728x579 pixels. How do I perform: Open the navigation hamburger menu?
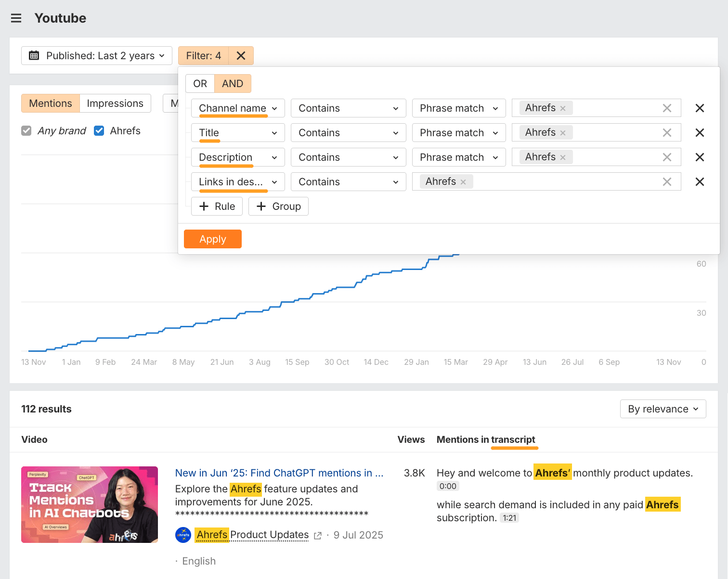pyautogui.click(x=16, y=18)
